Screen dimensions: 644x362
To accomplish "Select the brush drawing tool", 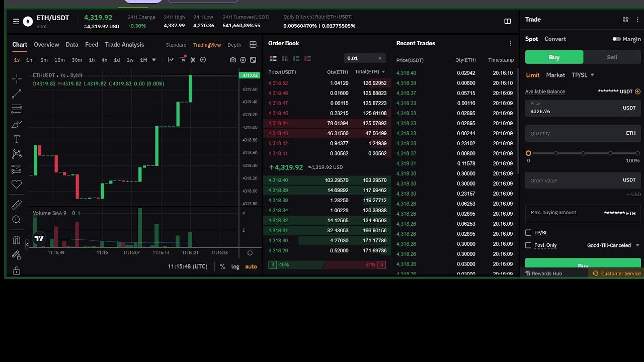I will click(17, 124).
